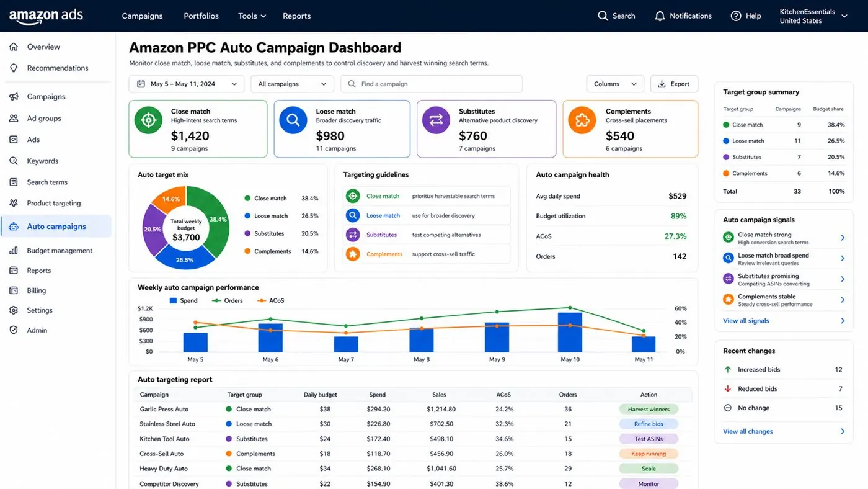
Task: Click the Amazon Ads logo
Action: click(46, 17)
